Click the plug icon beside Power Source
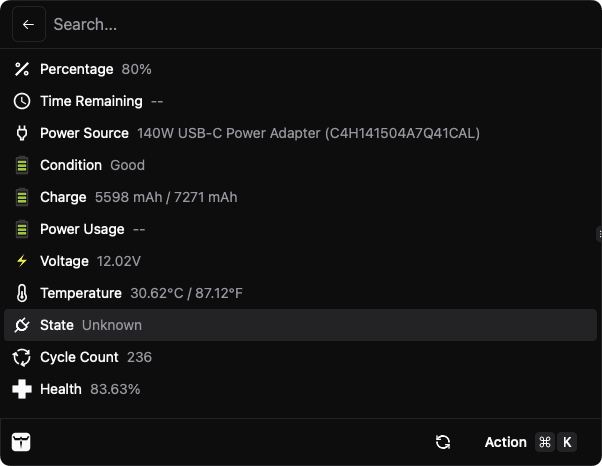 click(x=22, y=133)
